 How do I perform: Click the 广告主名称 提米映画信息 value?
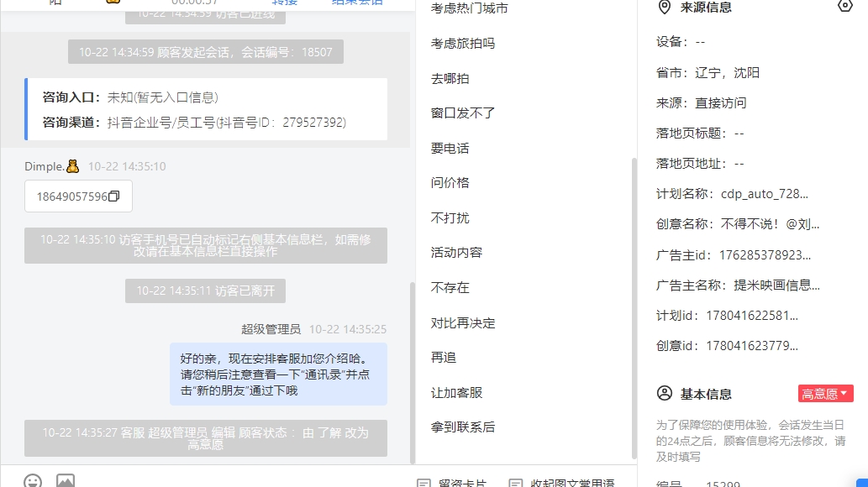(x=777, y=285)
